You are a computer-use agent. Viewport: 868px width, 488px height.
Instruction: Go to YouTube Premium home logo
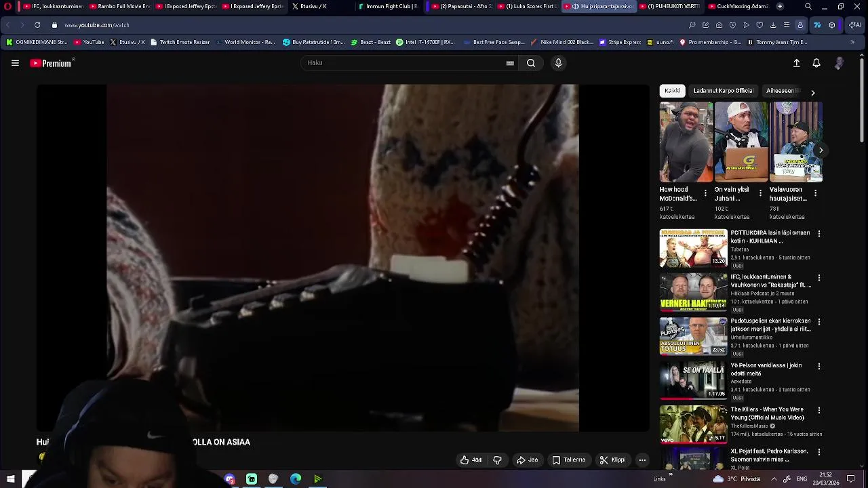pos(51,63)
